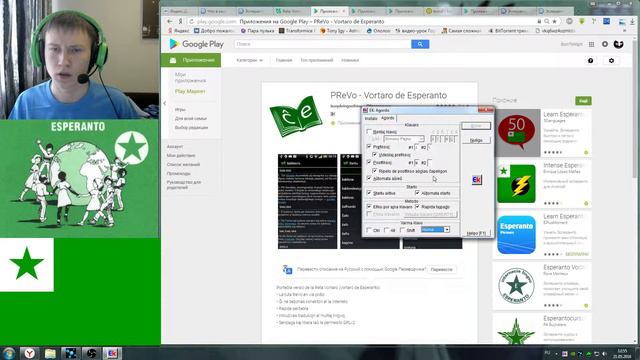Select the Agordo tab in dialog

click(387, 118)
